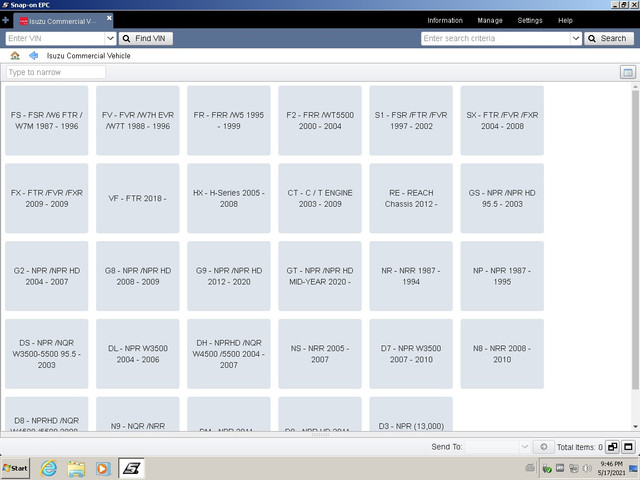Image resolution: width=640 pixels, height=480 pixels.
Task: Go to the home icon
Action: pyautogui.click(x=15, y=56)
